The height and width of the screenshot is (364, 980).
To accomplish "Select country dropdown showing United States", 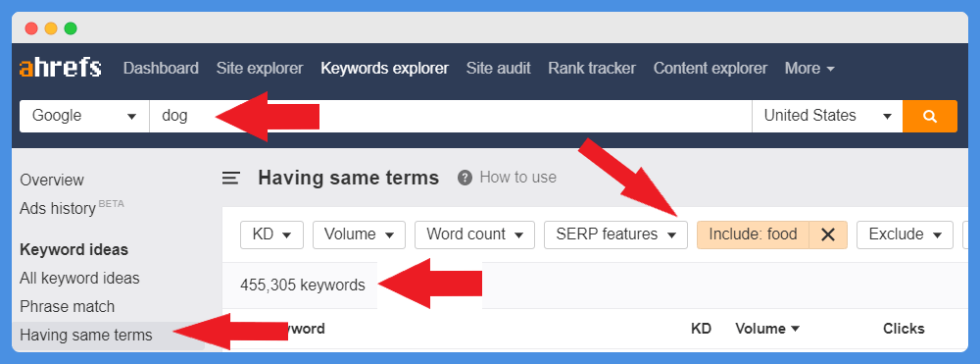I will click(x=827, y=116).
